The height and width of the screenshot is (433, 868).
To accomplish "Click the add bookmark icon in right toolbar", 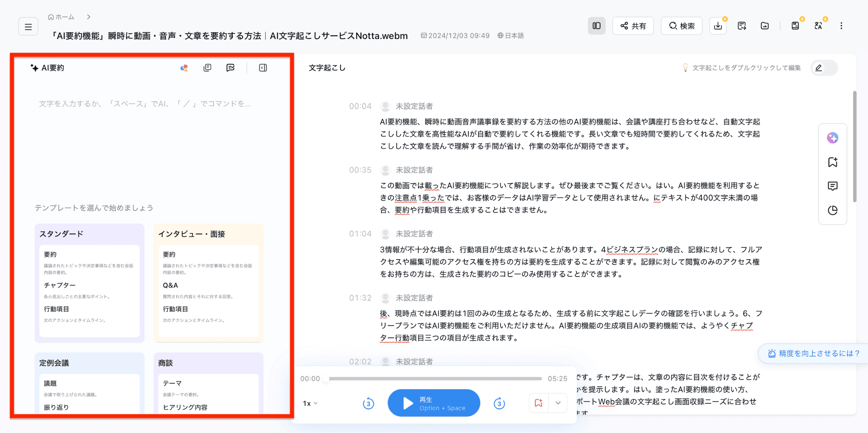I will point(832,162).
